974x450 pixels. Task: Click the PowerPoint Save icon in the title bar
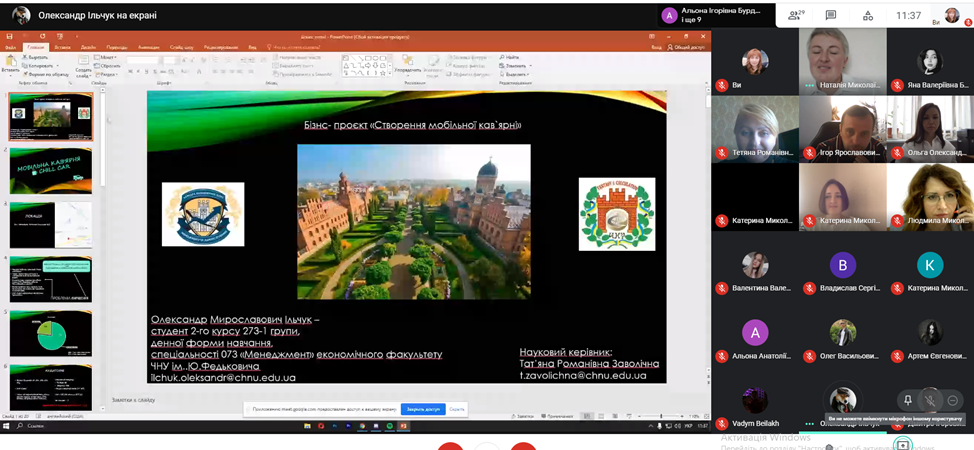click(x=9, y=37)
